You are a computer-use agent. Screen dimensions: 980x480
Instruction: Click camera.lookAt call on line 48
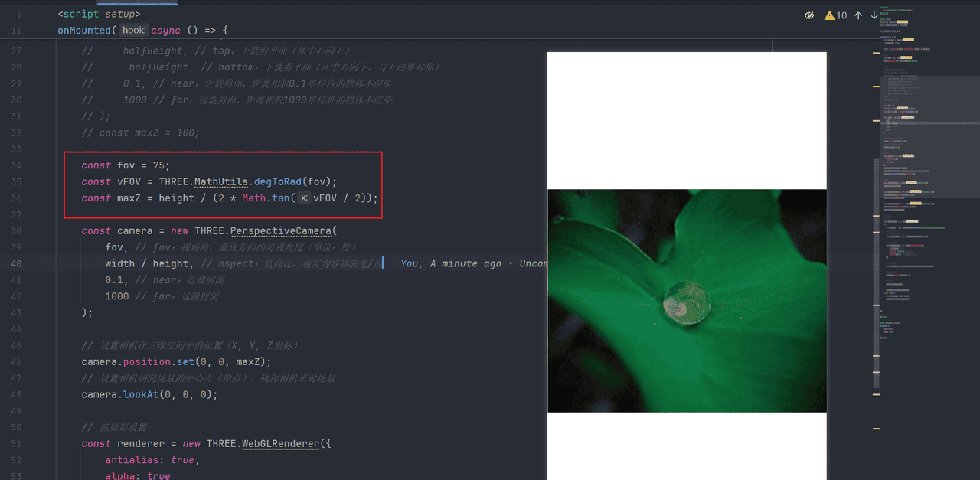tap(149, 394)
